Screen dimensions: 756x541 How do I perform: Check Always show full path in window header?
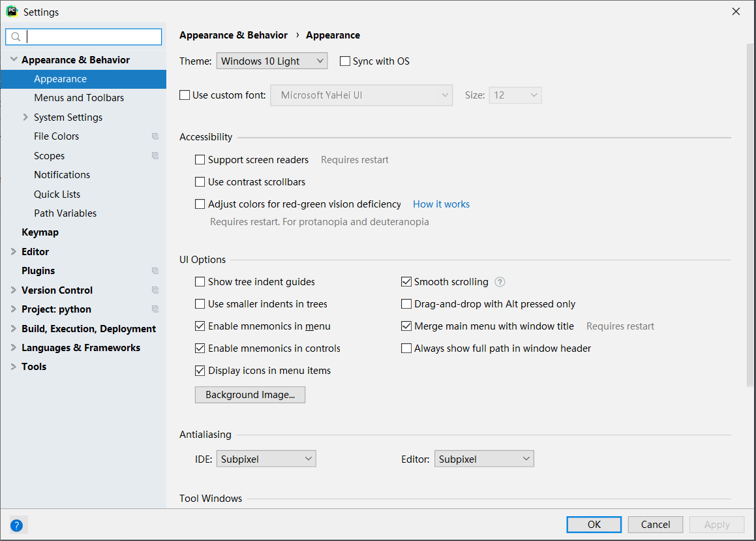click(406, 348)
